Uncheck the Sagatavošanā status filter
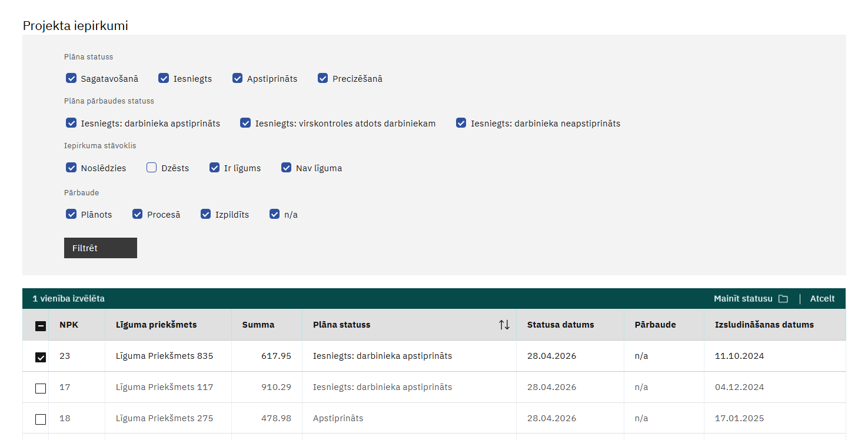Screen dimensions: 868x440 [71, 78]
